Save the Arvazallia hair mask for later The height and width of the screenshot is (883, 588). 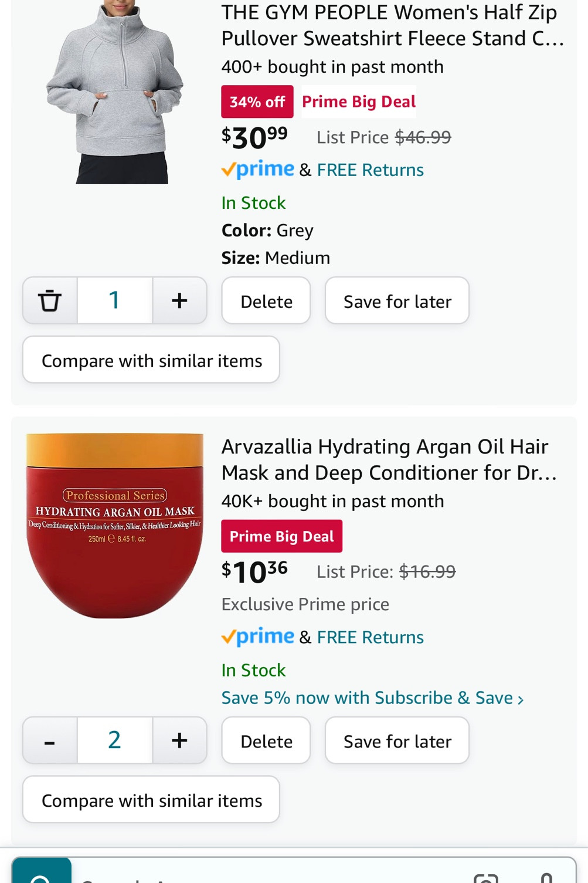(397, 740)
